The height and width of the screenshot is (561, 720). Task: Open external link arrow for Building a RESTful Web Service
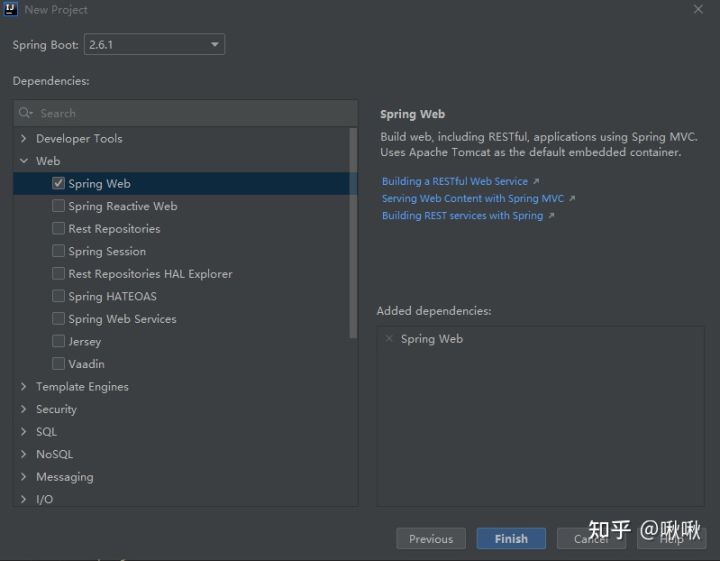(536, 181)
